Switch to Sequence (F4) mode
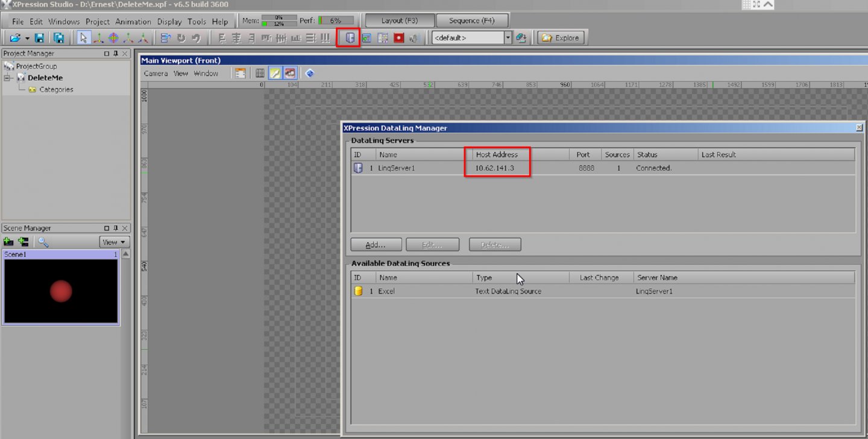The width and height of the screenshot is (868, 439). click(x=472, y=21)
